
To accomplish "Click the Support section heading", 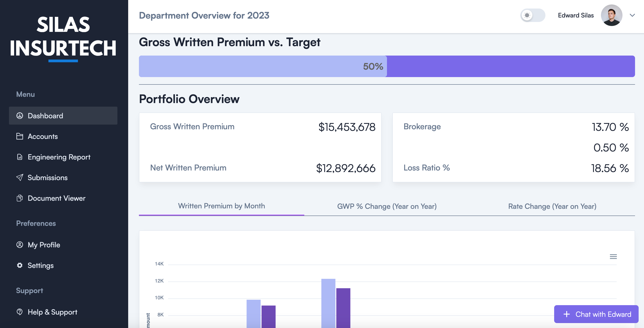I will click(30, 291).
